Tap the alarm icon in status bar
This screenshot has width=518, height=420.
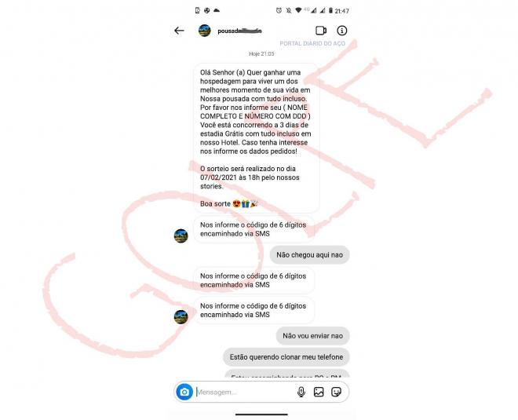point(279,10)
